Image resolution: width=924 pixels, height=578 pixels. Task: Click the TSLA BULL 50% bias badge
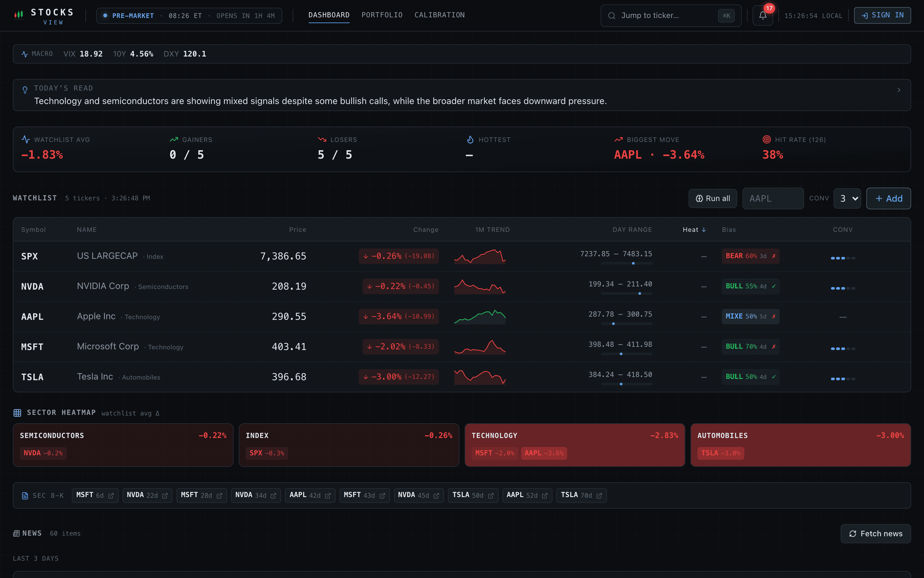click(750, 377)
